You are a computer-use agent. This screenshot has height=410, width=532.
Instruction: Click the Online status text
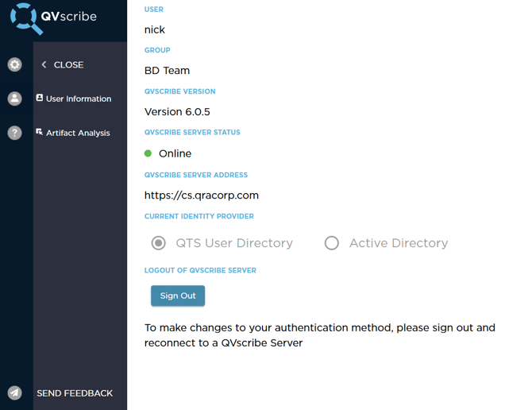[x=175, y=153]
